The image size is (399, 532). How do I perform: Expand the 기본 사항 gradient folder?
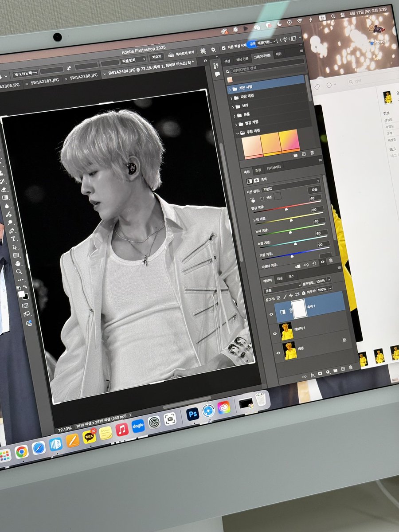tap(230, 90)
